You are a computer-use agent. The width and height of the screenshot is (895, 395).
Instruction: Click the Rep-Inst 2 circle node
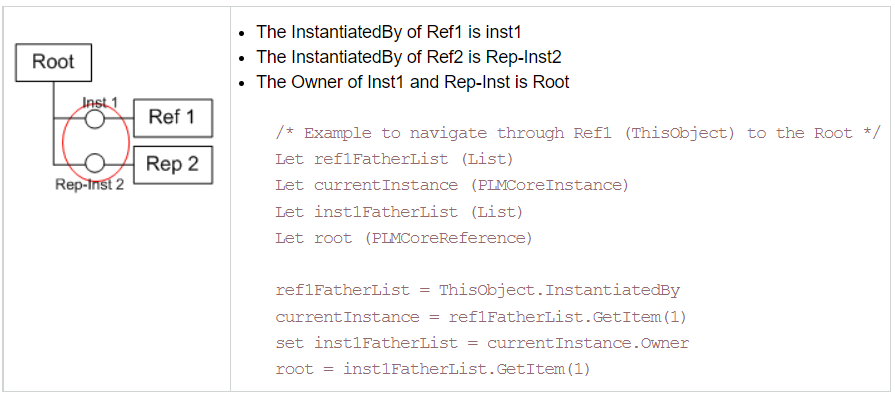(x=95, y=164)
